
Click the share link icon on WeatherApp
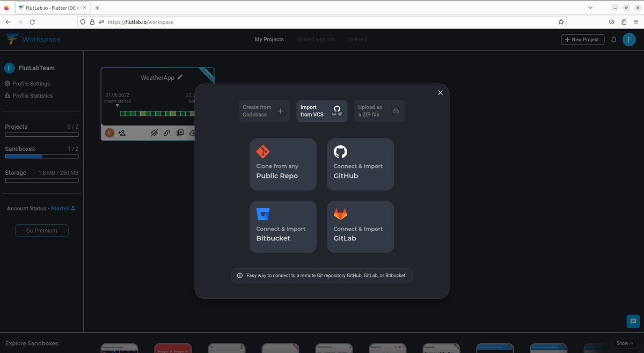(x=167, y=133)
